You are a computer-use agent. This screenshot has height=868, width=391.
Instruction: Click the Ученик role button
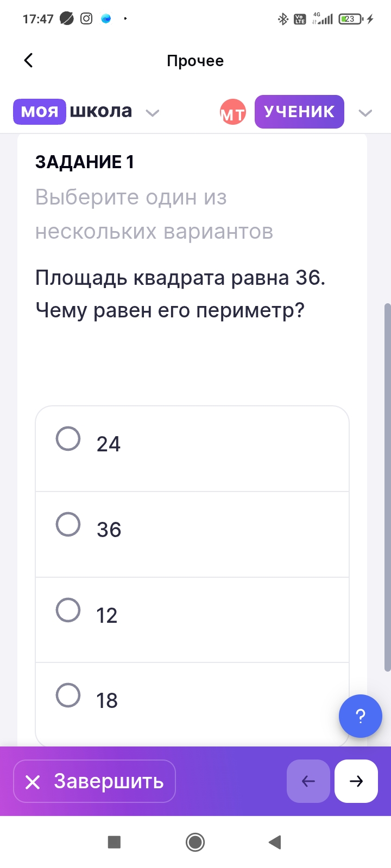click(x=299, y=112)
